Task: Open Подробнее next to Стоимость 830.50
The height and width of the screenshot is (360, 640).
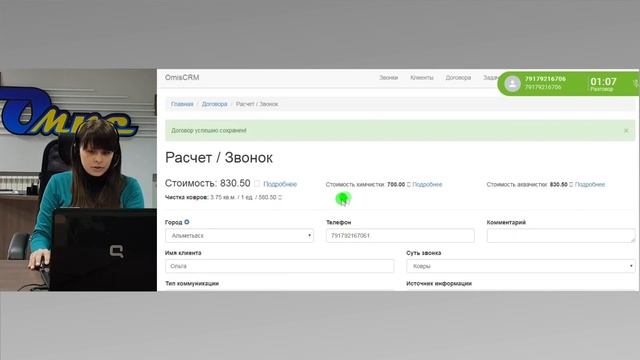Action: (x=280, y=184)
